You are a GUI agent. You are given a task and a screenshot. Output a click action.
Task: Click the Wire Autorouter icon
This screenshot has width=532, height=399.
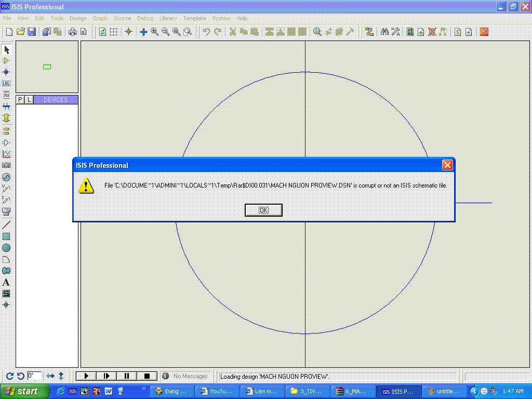coord(369,32)
